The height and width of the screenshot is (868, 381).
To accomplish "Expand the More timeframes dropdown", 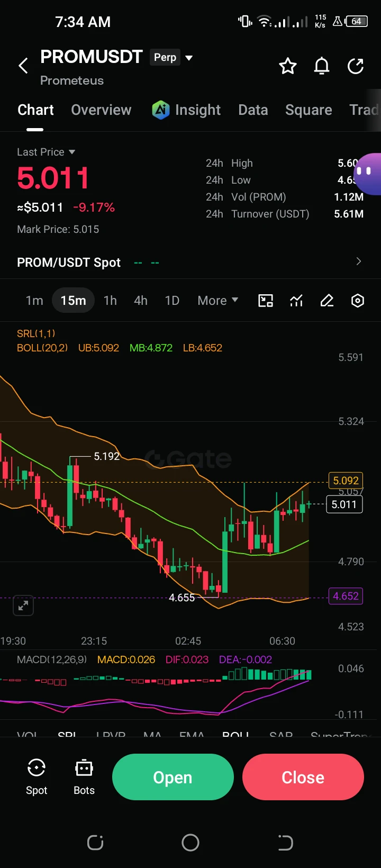I will pos(217,301).
